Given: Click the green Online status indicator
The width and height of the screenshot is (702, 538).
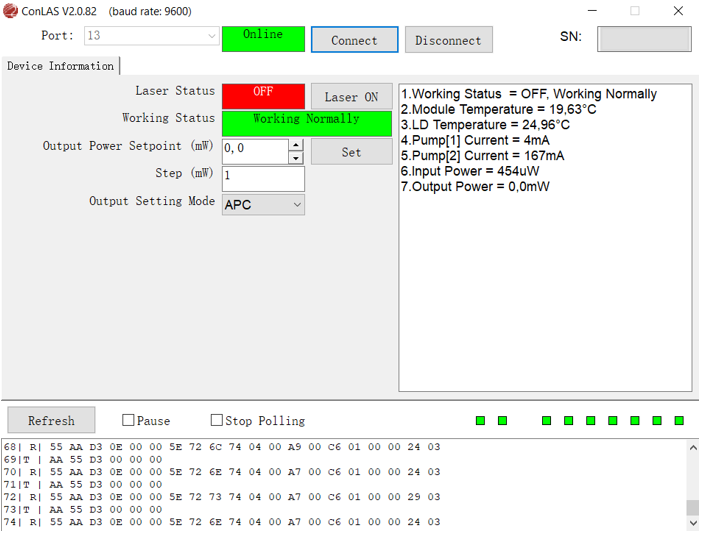Looking at the screenshot, I should (x=263, y=38).
